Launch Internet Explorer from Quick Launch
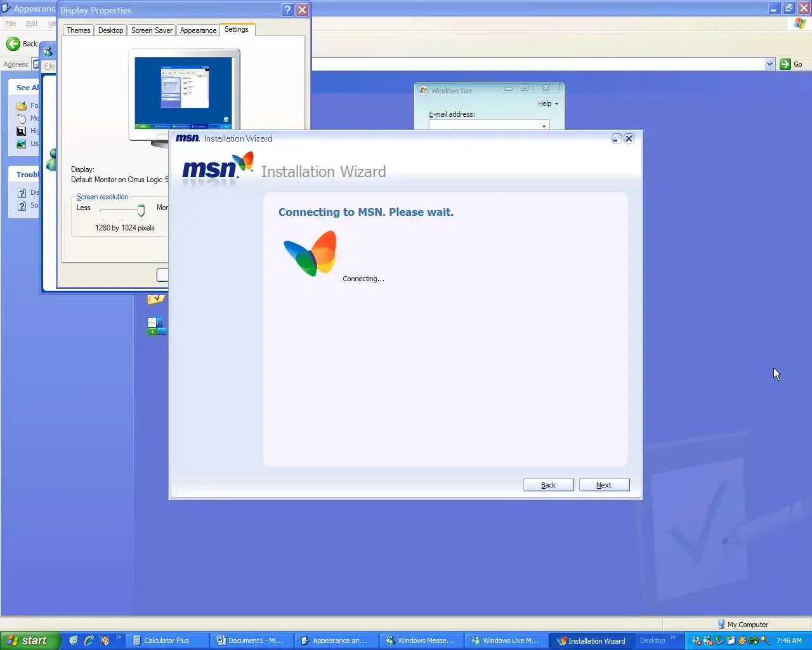The image size is (812, 650). (x=89, y=640)
